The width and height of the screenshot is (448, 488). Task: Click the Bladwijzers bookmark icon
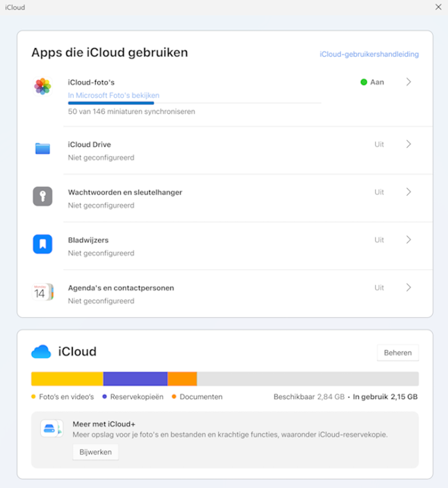(42, 244)
